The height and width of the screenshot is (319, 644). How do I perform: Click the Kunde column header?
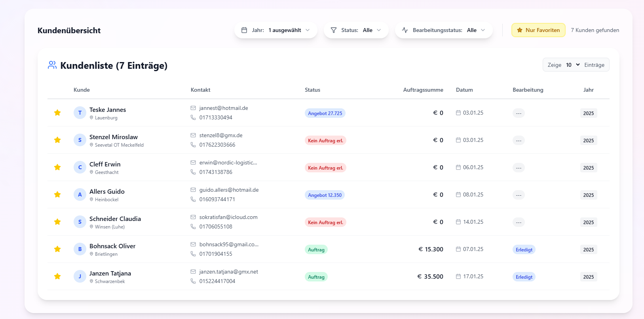tap(82, 90)
